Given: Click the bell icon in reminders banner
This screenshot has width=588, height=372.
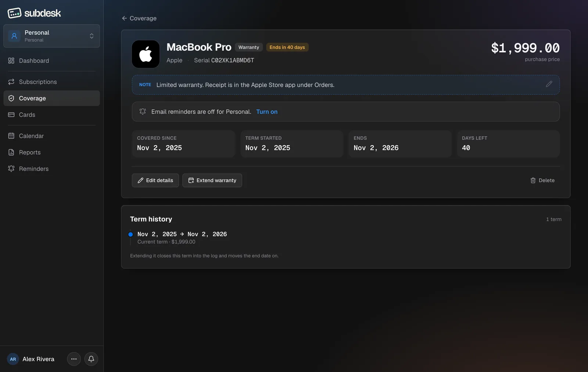Looking at the screenshot, I should click(x=143, y=111).
